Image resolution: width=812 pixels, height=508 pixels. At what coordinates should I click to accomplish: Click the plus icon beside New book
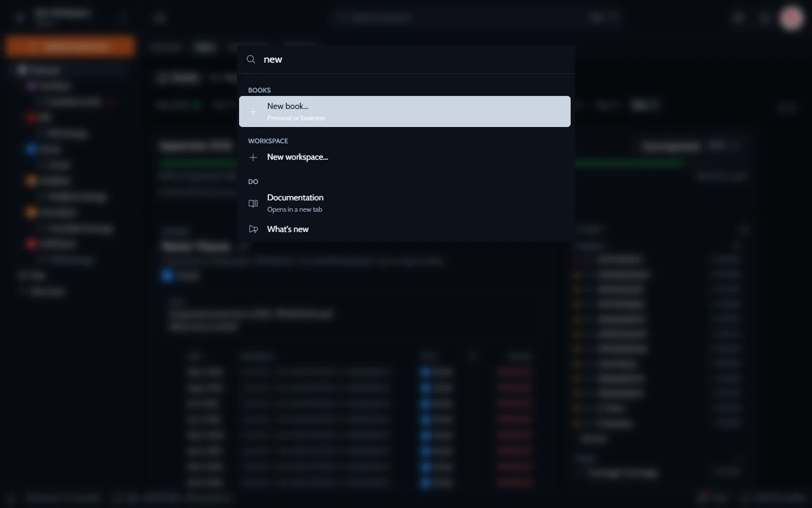254,112
